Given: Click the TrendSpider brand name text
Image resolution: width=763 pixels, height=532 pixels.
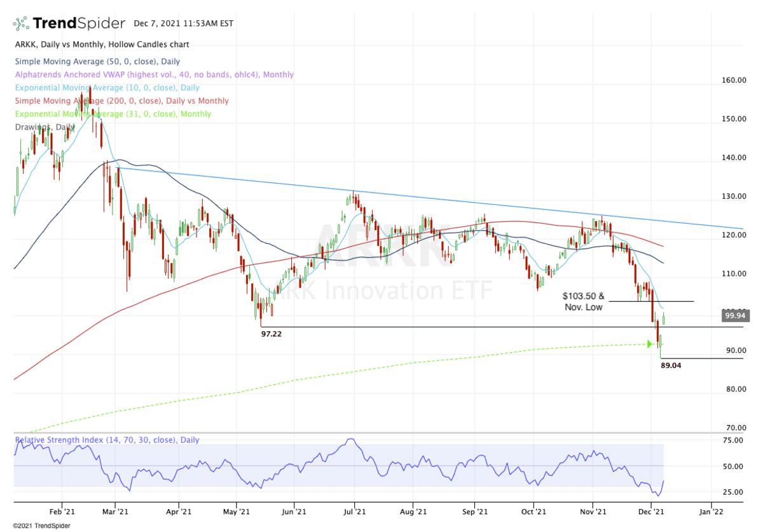Looking at the screenshot, I should tap(79, 24).
